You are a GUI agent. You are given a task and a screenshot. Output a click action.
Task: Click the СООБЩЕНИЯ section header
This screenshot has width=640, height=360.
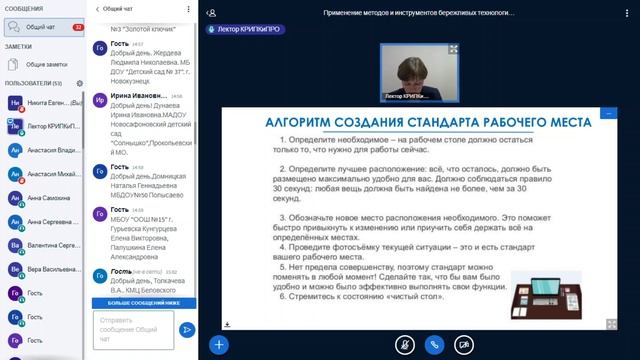(24, 9)
